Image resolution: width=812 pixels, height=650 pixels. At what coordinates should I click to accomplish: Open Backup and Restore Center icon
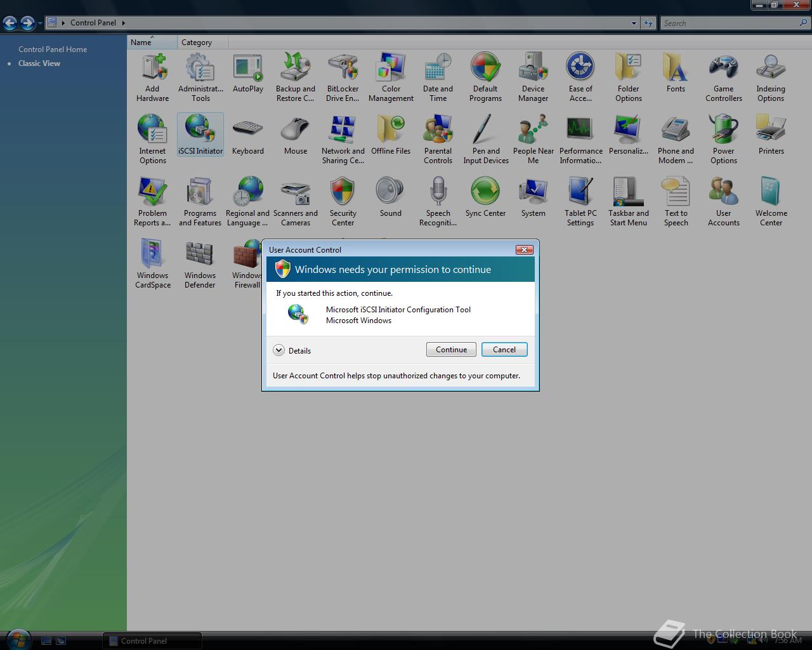click(x=296, y=77)
